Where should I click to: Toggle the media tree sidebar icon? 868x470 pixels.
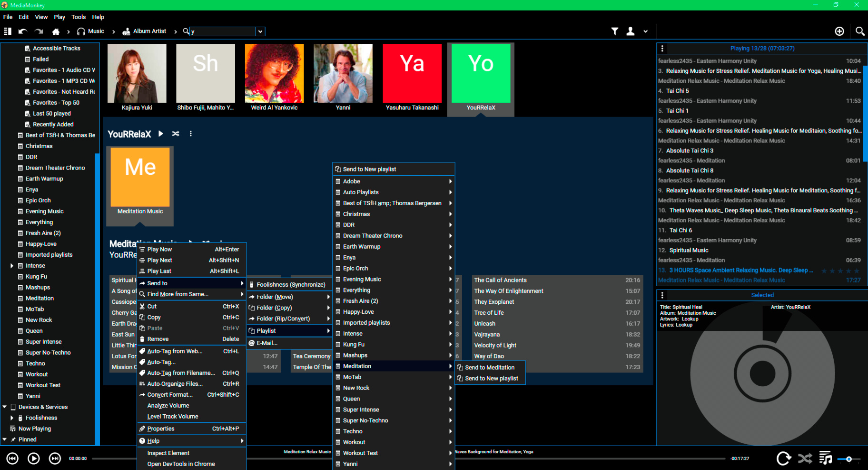(x=7, y=31)
